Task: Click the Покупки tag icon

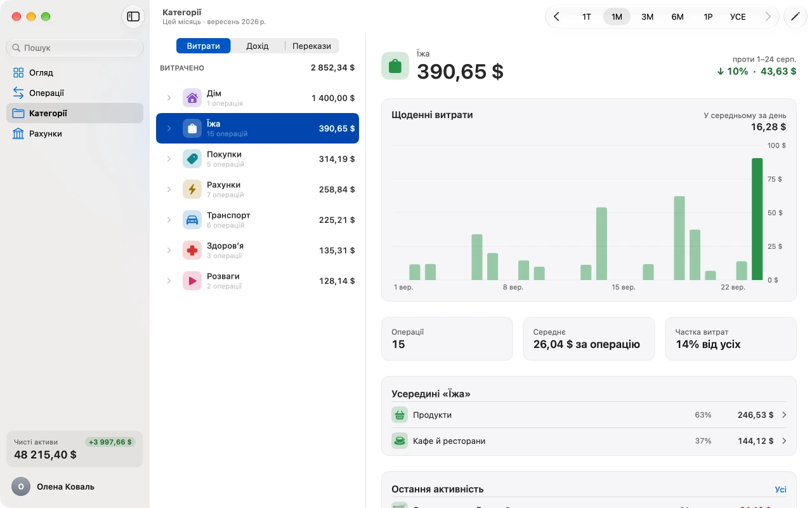Action: [x=192, y=159]
